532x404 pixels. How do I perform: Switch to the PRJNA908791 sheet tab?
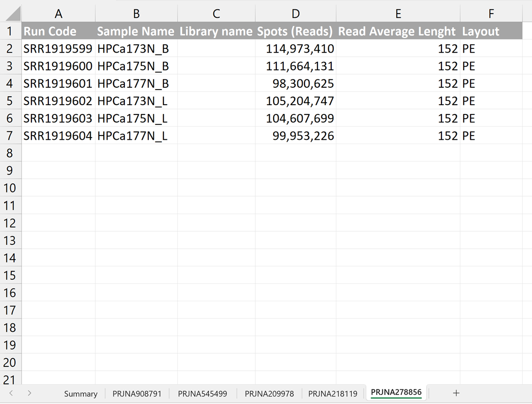click(x=137, y=394)
